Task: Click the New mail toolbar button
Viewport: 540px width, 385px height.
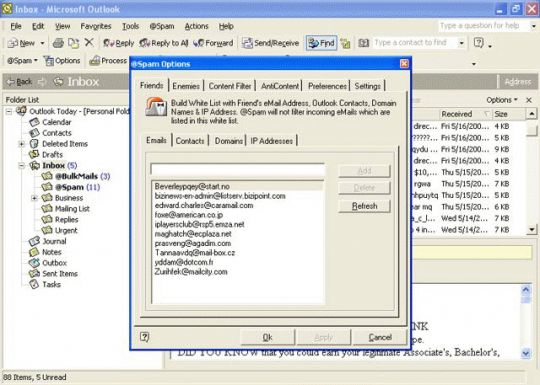Action: [21, 43]
